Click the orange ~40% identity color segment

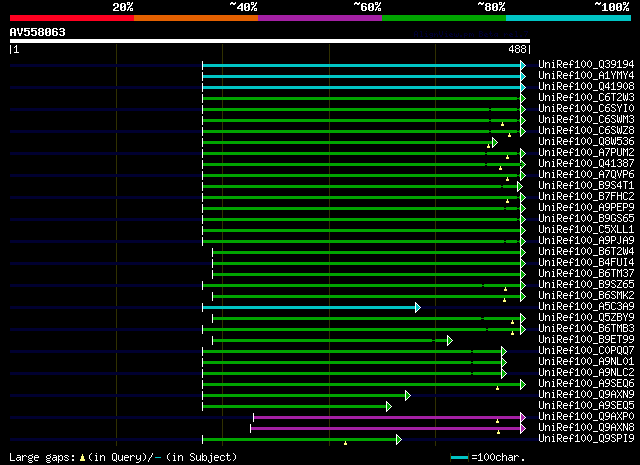point(196,18)
